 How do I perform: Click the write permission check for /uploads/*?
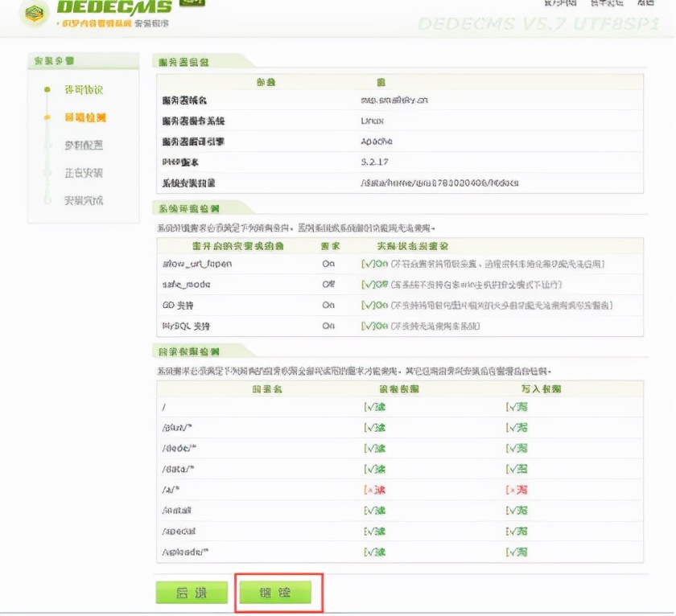[517, 552]
